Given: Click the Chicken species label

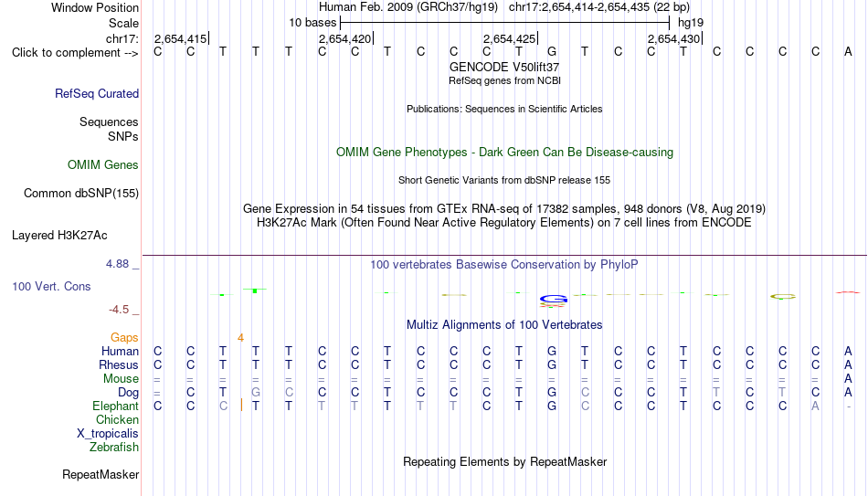Looking at the screenshot, I should click(117, 419).
